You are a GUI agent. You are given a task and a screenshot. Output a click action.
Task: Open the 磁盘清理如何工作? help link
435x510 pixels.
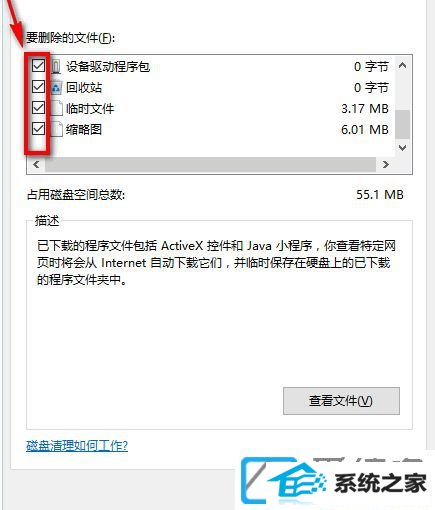pyautogui.click(x=77, y=445)
